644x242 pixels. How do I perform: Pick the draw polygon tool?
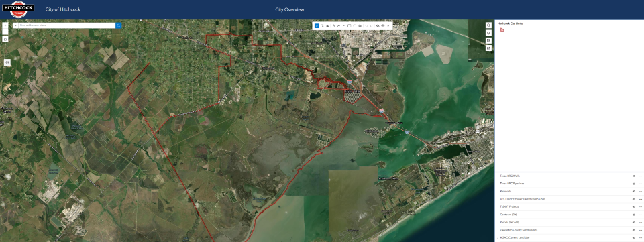coord(344,26)
